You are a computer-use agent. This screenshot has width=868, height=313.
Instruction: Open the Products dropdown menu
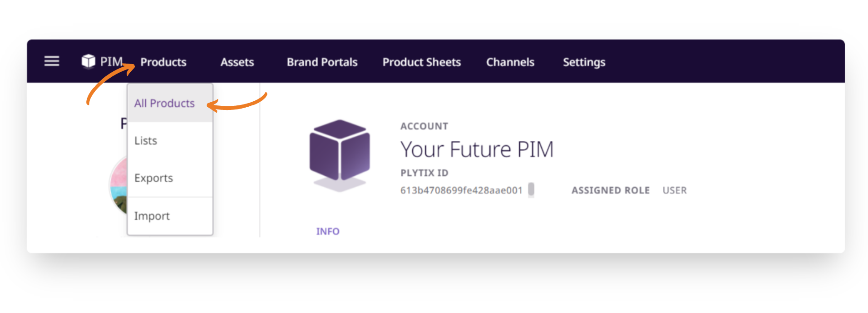pos(163,62)
